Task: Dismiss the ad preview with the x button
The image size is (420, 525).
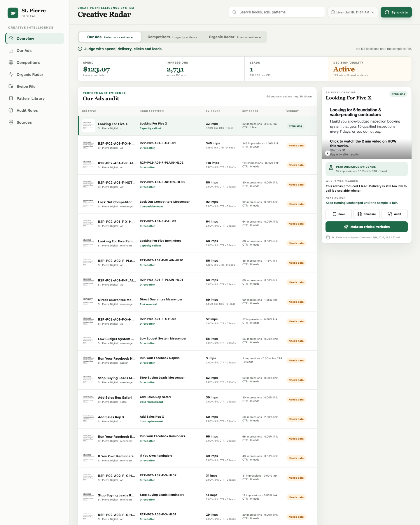Action: [328, 153]
